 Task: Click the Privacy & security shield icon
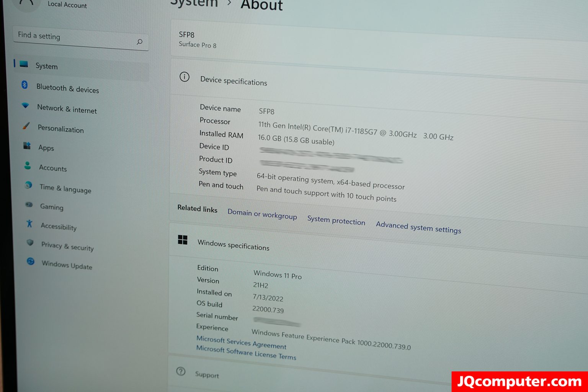pos(30,242)
